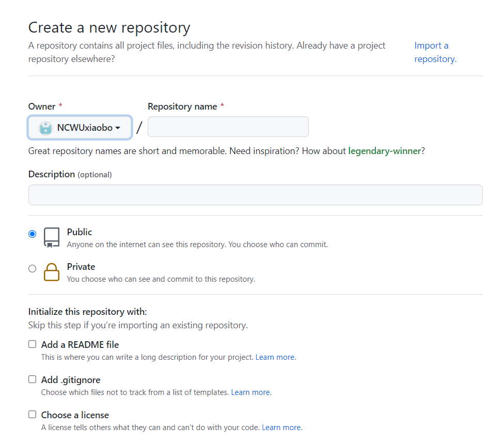The width and height of the screenshot is (504, 442).
Task: Use the legendary-winner name suggestion
Action: pos(384,151)
